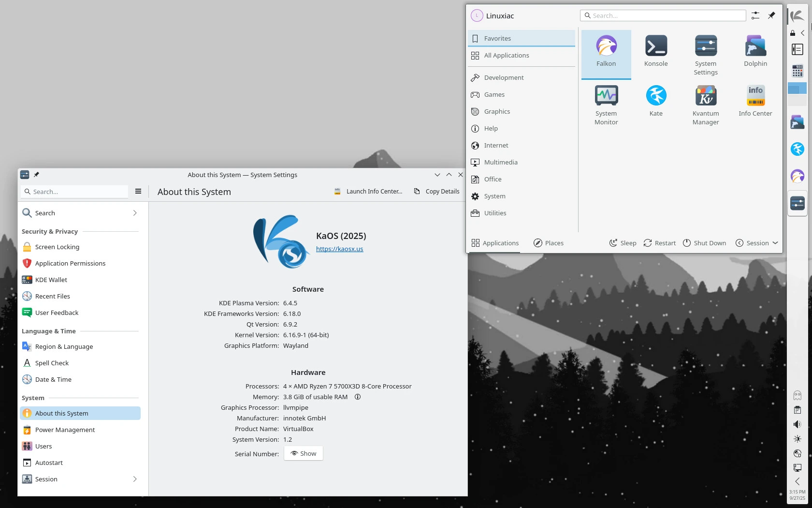This screenshot has width=812, height=508.
Task: Open Konsole terminal from launcher
Action: point(656,51)
